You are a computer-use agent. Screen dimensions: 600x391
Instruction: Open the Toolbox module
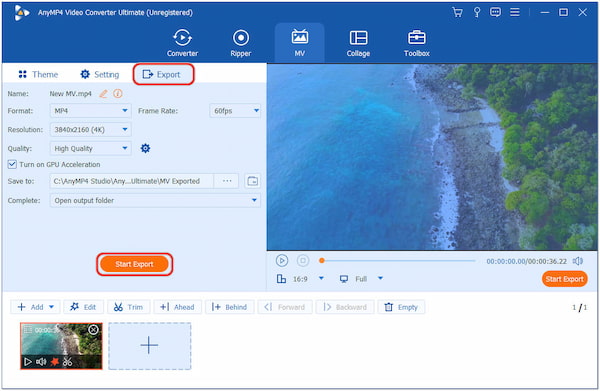pos(417,43)
